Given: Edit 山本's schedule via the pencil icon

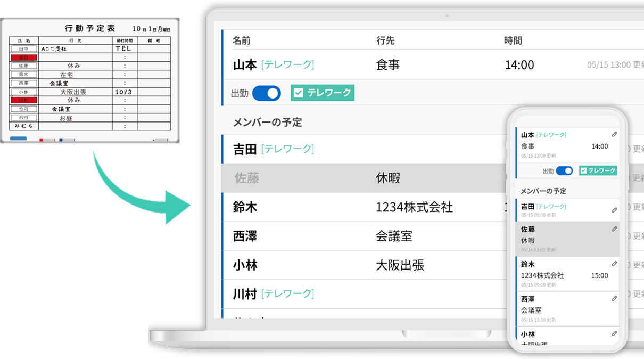Looking at the screenshot, I should pyautogui.click(x=614, y=135).
